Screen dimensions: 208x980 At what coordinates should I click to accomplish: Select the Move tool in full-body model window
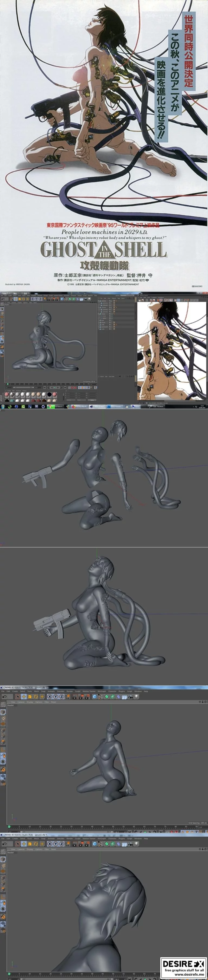(x=24, y=697)
